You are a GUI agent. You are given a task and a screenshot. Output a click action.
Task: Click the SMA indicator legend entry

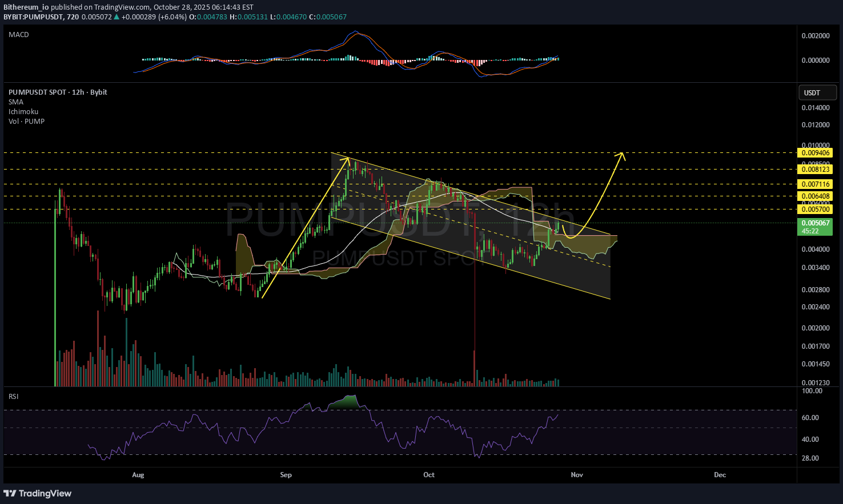coord(16,102)
